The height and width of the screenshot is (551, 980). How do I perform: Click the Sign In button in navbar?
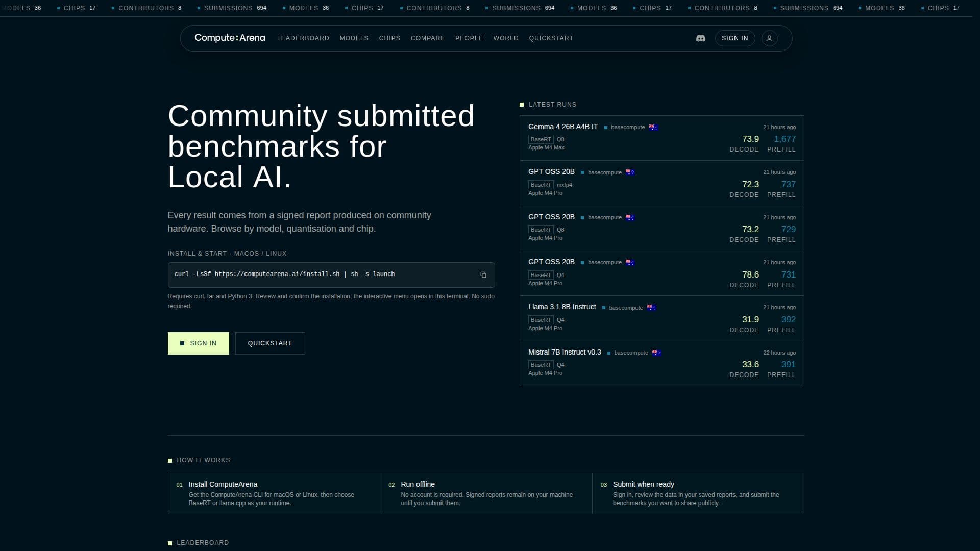coord(734,38)
